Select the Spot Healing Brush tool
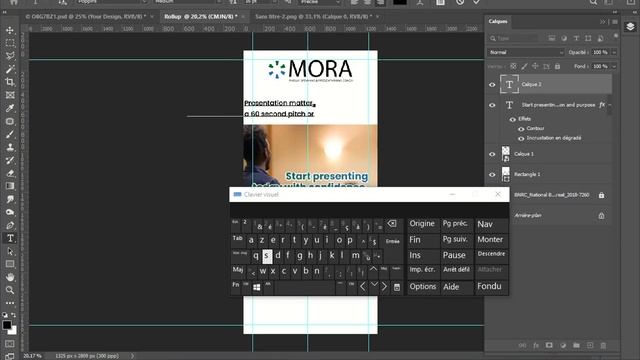The image size is (640, 360). [10, 121]
